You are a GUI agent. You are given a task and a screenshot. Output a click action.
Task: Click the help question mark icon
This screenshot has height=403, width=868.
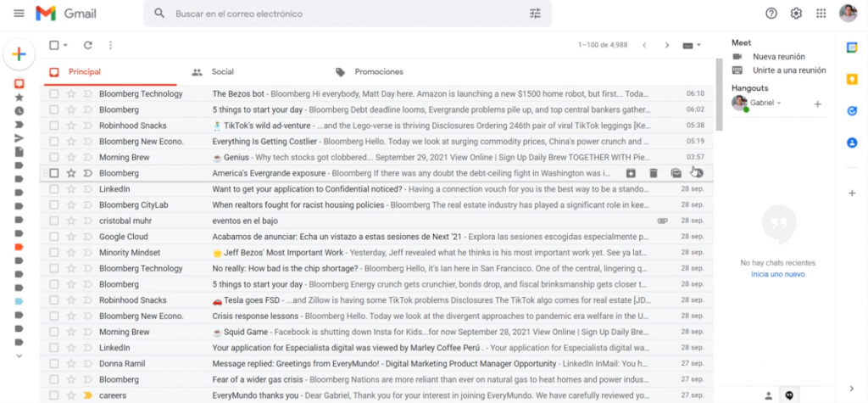coord(771,14)
